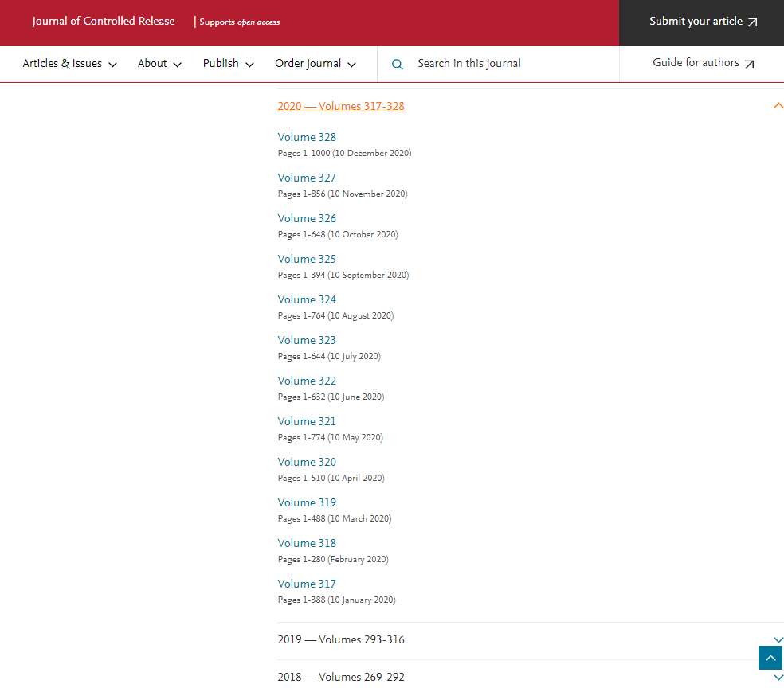Click text Pages 1-394 (10 September 2020)
The height and width of the screenshot is (692, 784).
pyautogui.click(x=343, y=275)
